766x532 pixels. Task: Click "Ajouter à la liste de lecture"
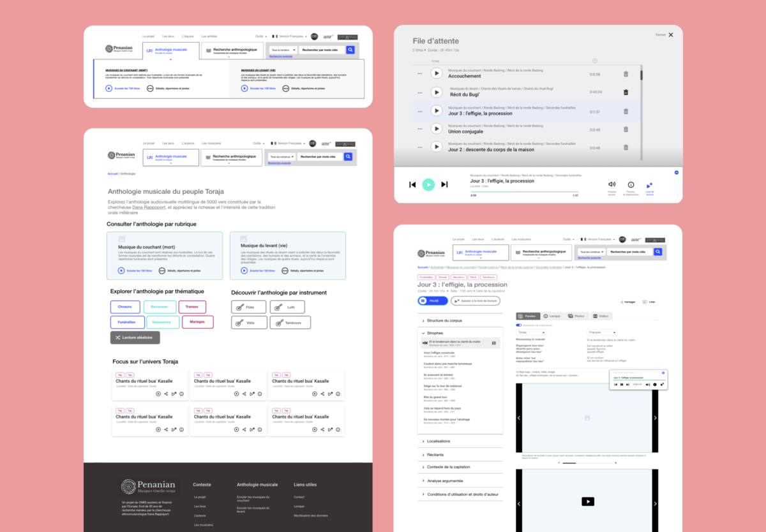click(476, 300)
